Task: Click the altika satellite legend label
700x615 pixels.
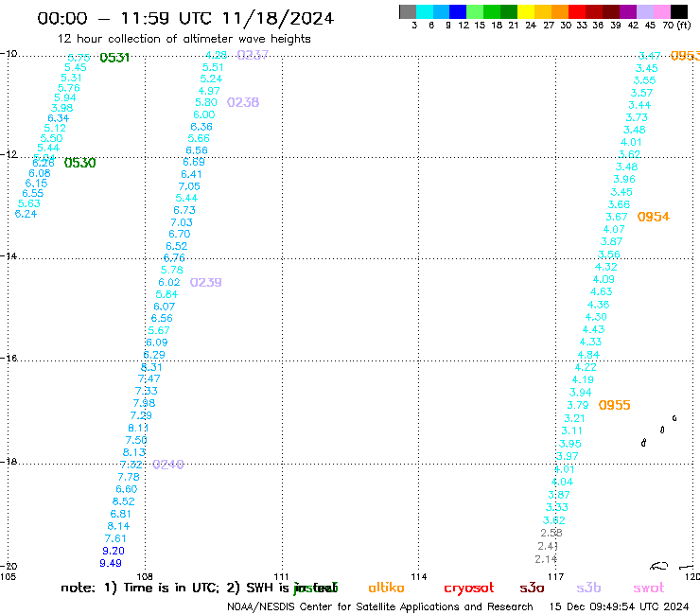Action: pos(386,588)
